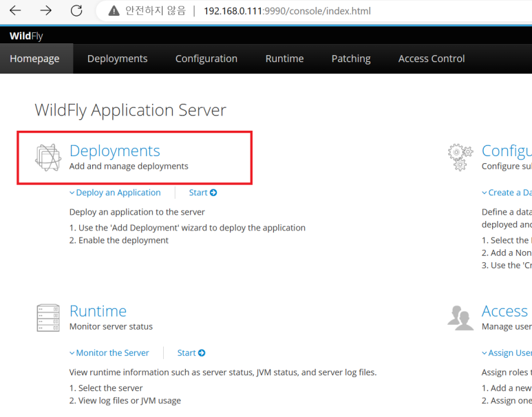The height and width of the screenshot is (417, 532).
Task: Click the Runtime server rack icon
Action: point(48,318)
